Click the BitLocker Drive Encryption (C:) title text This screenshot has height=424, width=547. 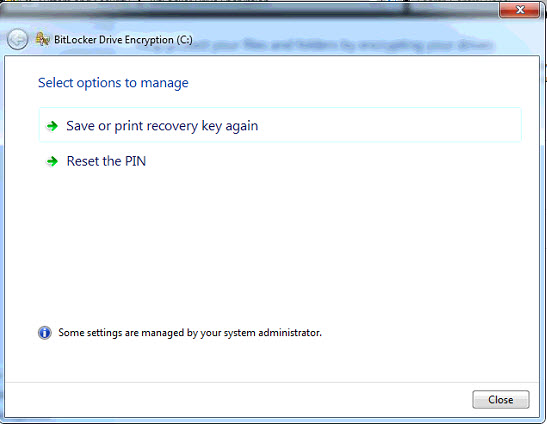click(123, 40)
